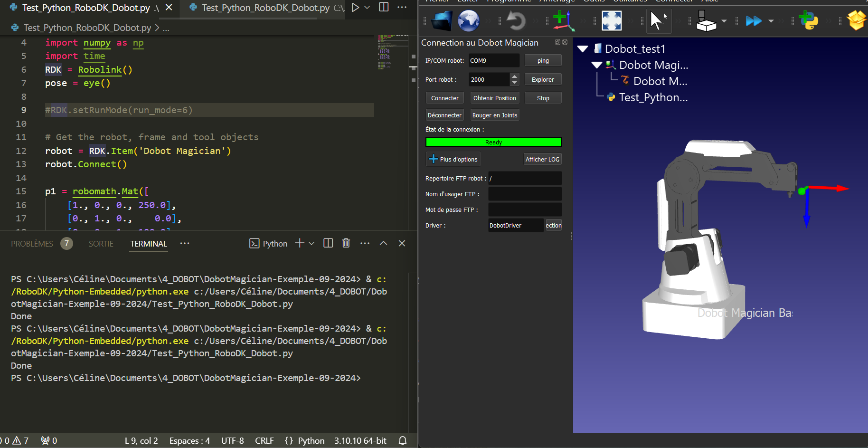This screenshot has height=448, width=868.
Task: Split the terminal using the split icon
Action: tap(328, 243)
